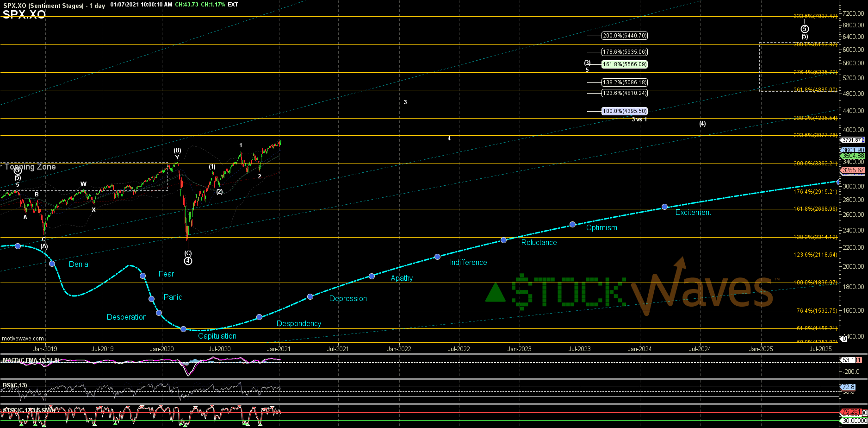Screen dimensions: 868x428
Task: Click the 'Reluctance' sentiment label
Action: pos(539,243)
